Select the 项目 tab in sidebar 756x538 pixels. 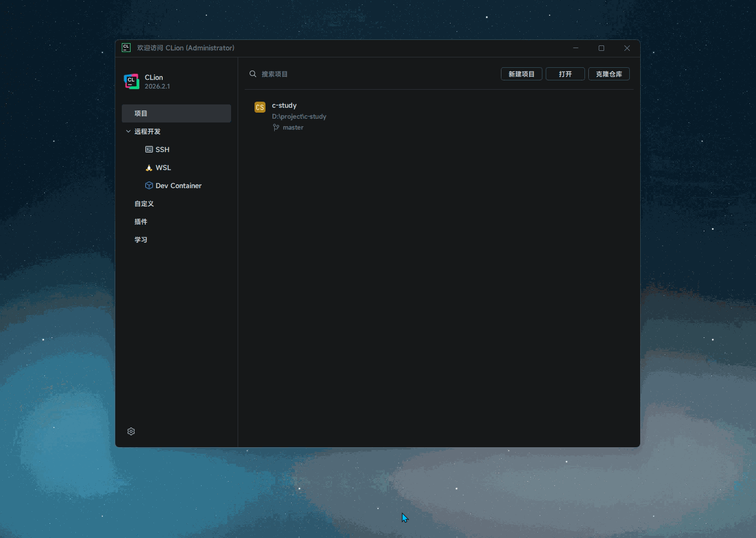tap(176, 113)
